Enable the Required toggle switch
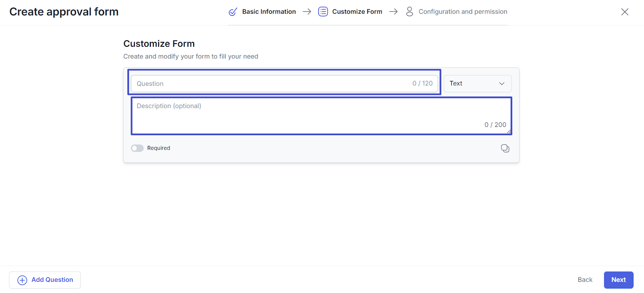This screenshot has height=293, width=644. pyautogui.click(x=137, y=148)
